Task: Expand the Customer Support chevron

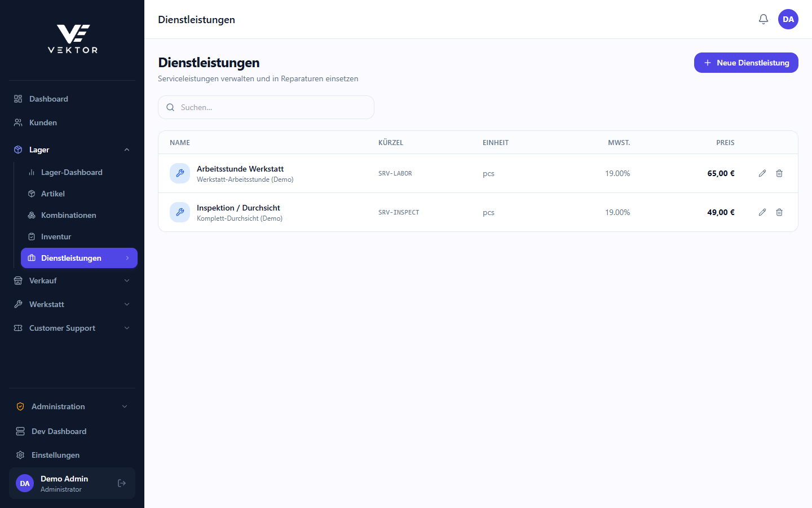Action: [x=127, y=328]
